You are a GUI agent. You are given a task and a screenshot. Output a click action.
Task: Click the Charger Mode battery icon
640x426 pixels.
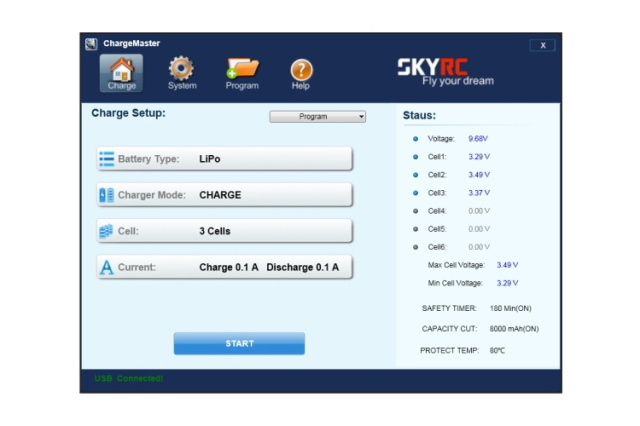click(106, 195)
